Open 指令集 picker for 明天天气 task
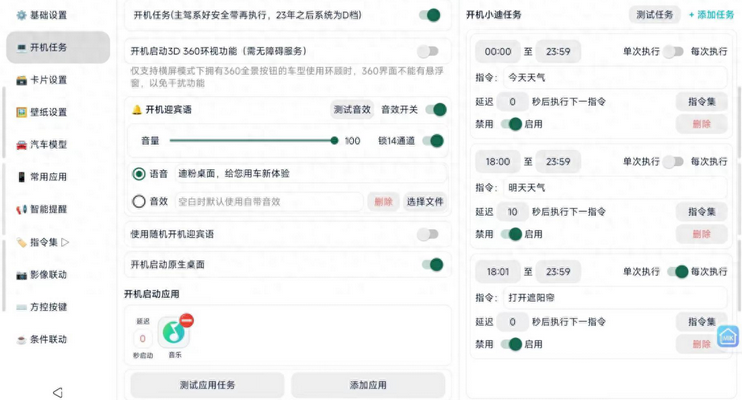Image resolution: width=742 pixels, height=400 pixels. [x=701, y=212]
